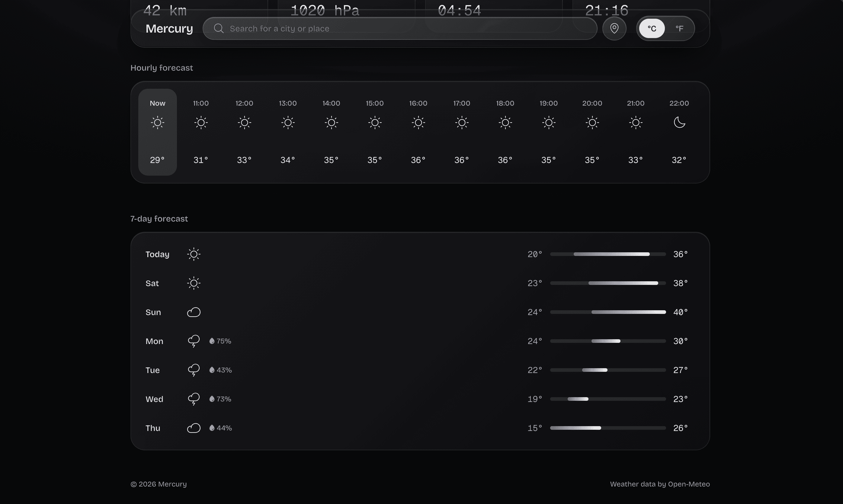Click the Mercury logo title
Viewport: 843px width, 504px height.
[169, 29]
